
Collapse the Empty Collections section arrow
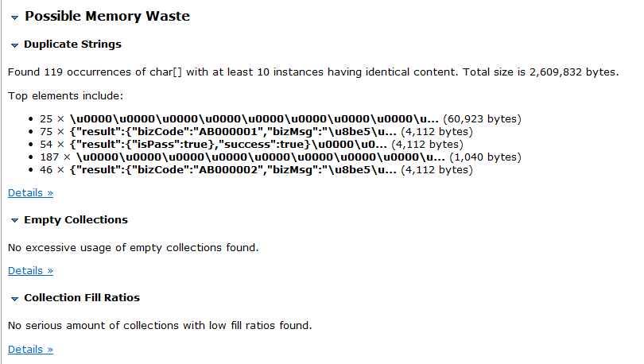pos(15,220)
